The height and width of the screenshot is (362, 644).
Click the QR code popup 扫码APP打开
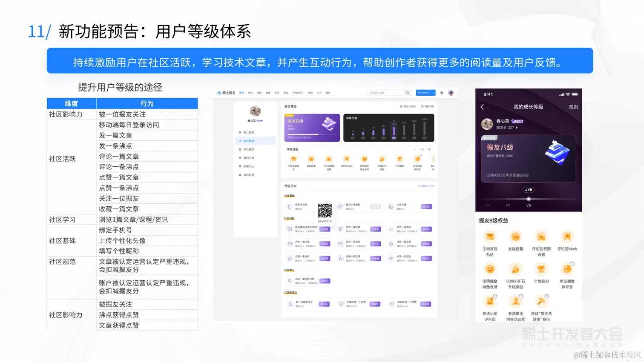click(325, 213)
